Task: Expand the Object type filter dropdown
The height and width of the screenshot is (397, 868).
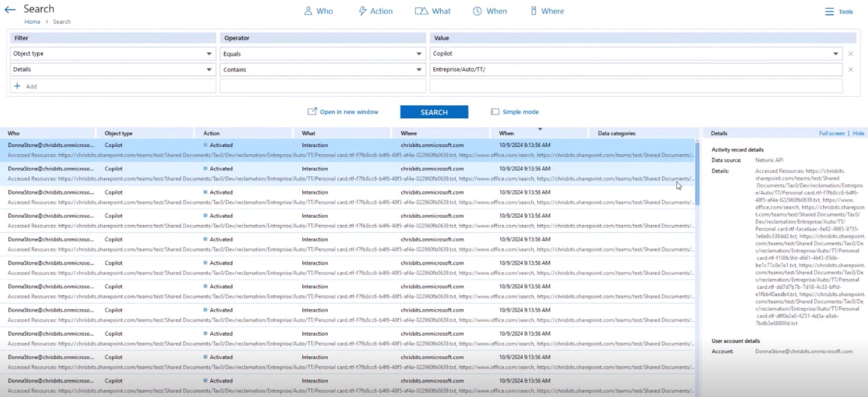Action: point(209,54)
